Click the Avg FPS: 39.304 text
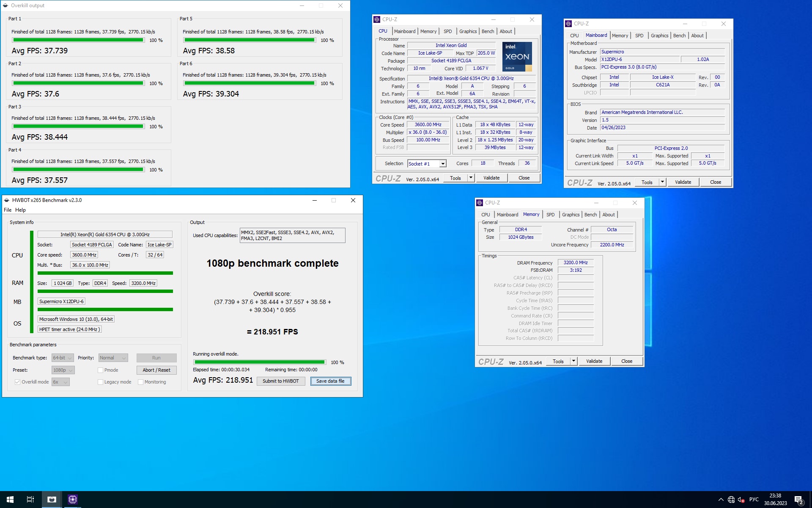 [x=211, y=94]
